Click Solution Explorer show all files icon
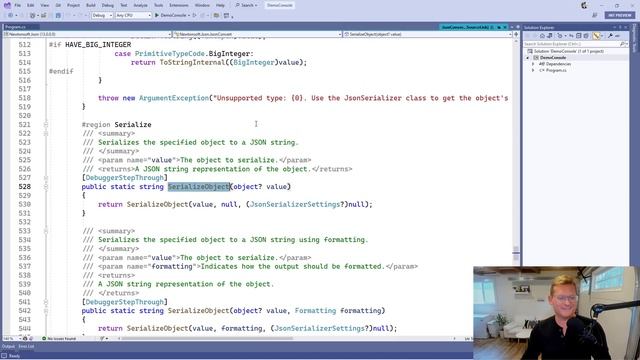The width and height of the screenshot is (640, 360). click(x=586, y=36)
